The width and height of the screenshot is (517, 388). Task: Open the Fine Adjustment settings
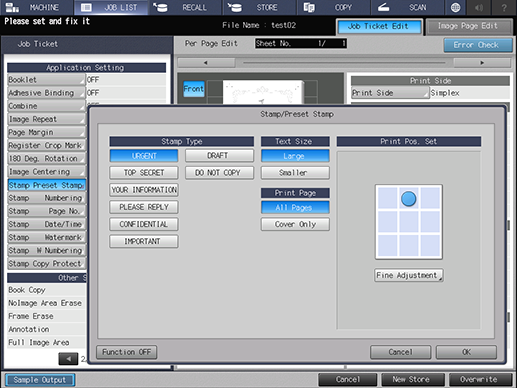pos(409,275)
